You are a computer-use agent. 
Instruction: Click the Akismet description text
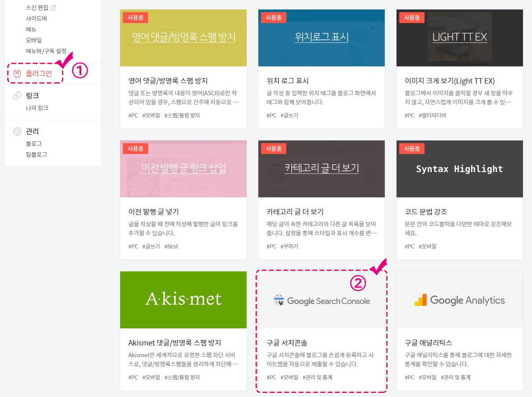183,360
